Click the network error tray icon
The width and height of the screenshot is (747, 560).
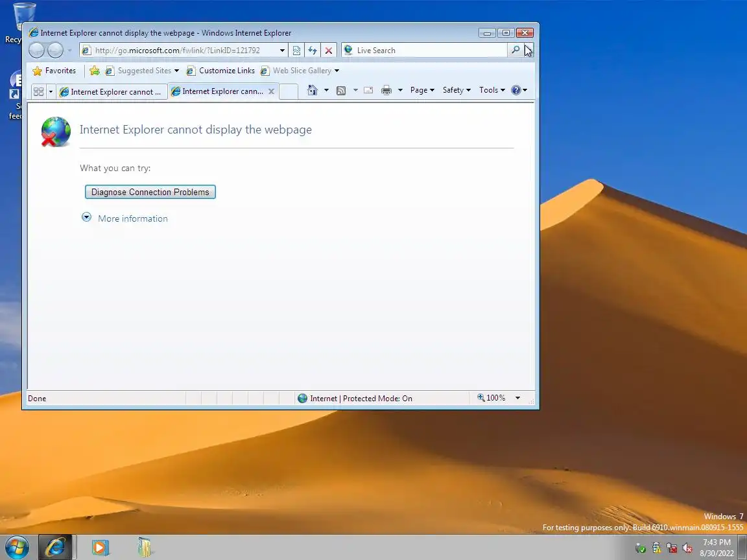click(x=672, y=548)
